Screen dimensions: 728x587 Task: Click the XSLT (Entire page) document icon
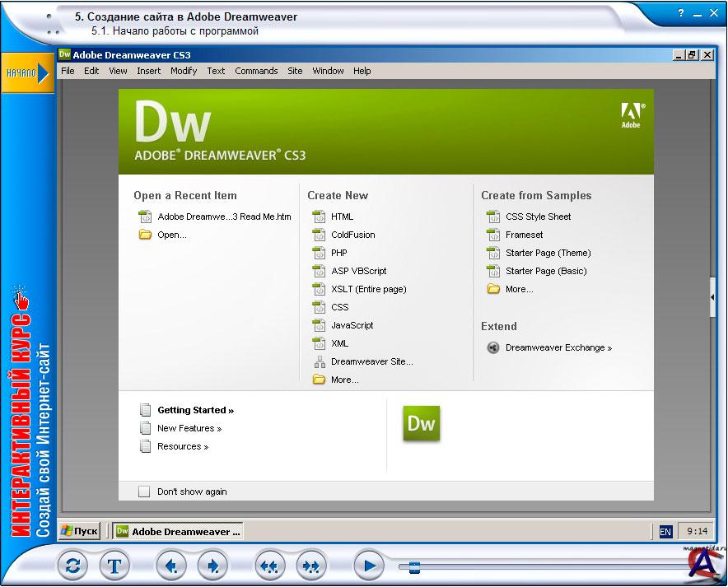[x=319, y=289]
